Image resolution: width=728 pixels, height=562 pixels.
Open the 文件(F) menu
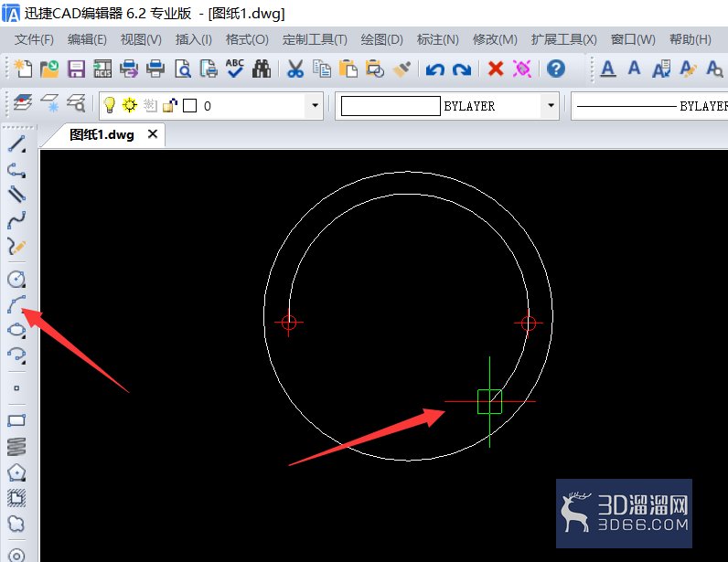pos(34,40)
